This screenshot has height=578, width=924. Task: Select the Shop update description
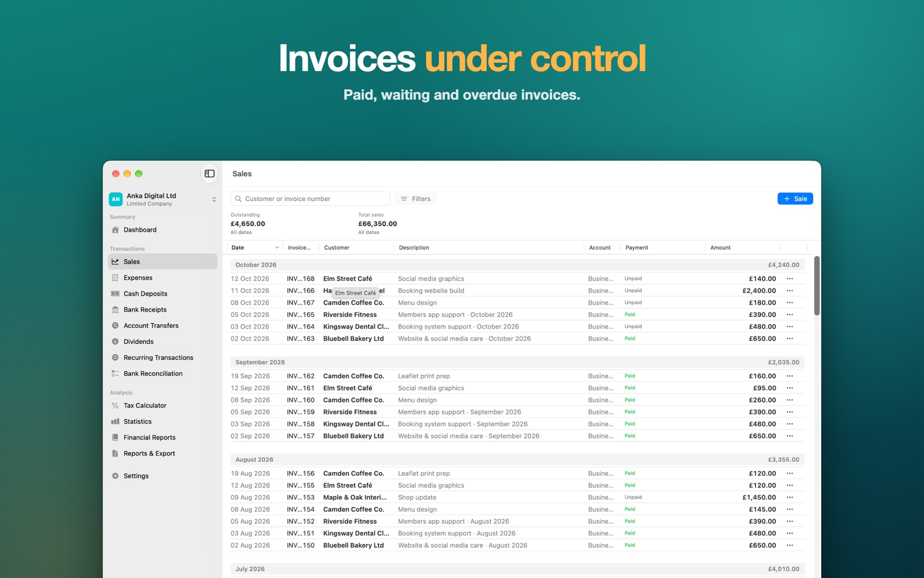tap(417, 498)
